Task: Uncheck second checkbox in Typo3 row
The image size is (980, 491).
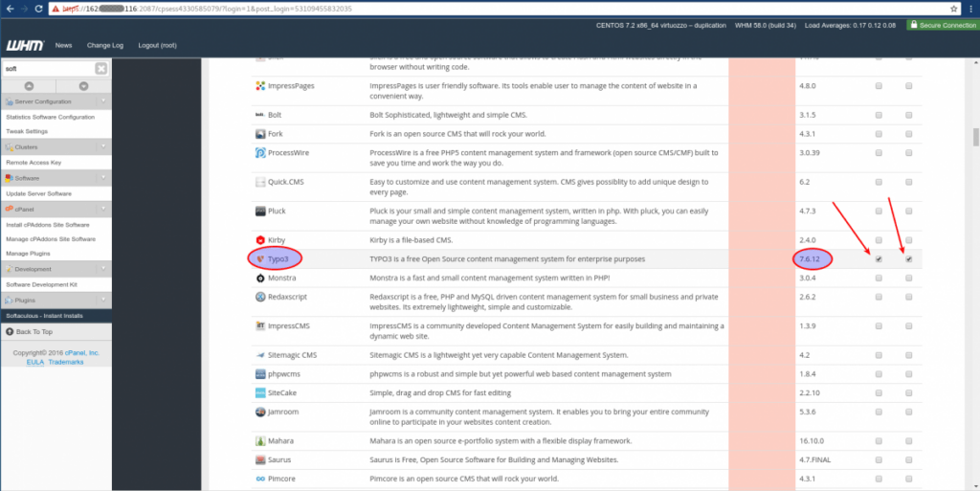Action: pos(909,259)
